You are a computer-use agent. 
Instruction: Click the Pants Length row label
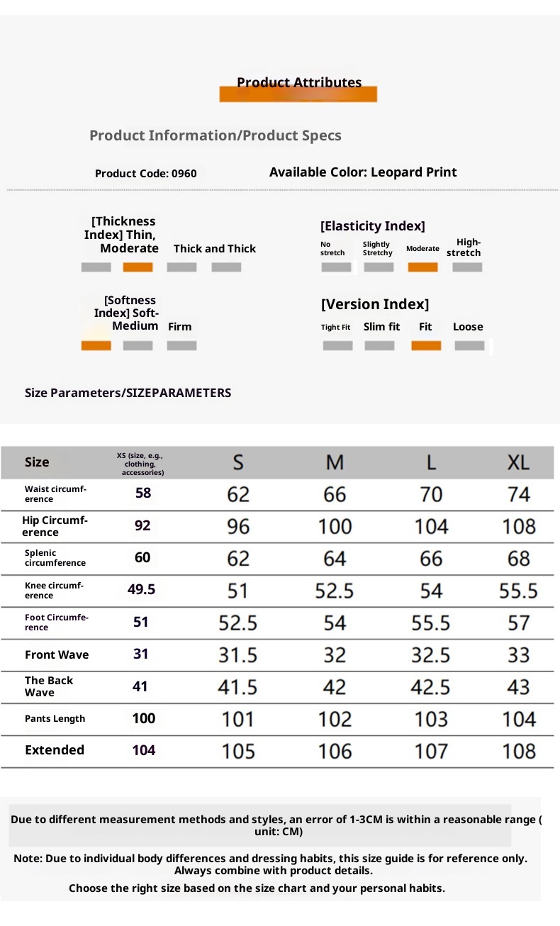[x=55, y=719]
